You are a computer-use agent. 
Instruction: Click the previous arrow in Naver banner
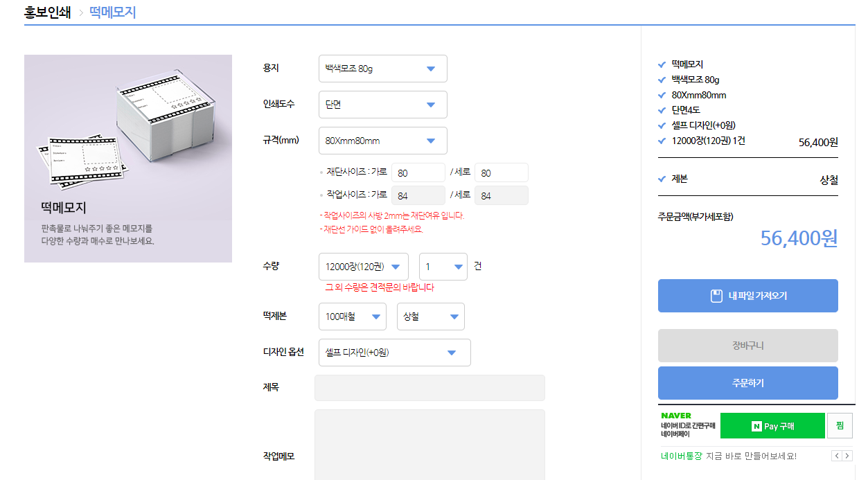(836, 456)
